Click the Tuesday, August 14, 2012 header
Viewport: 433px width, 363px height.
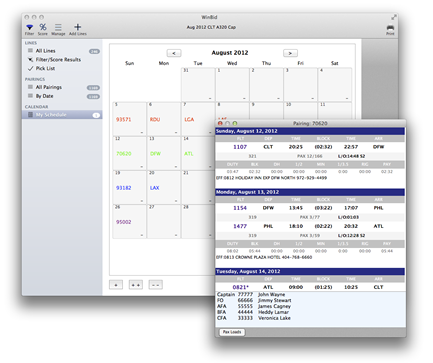(310, 272)
